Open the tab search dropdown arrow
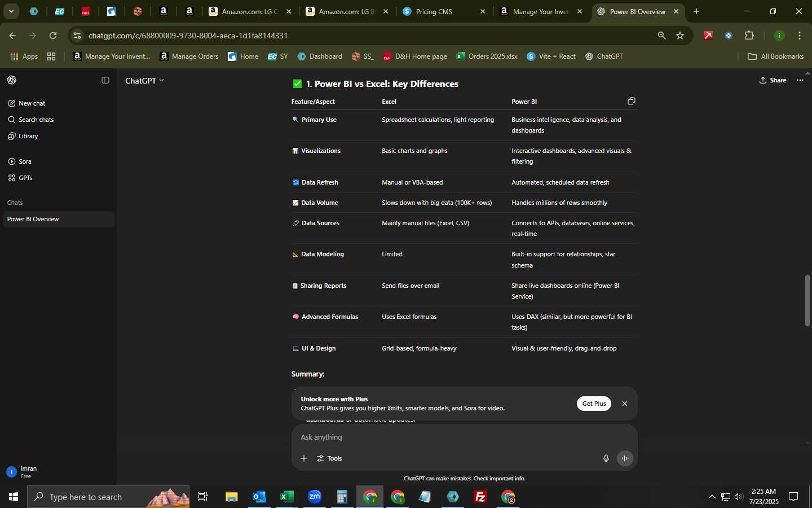This screenshot has width=812, height=508. [x=11, y=11]
